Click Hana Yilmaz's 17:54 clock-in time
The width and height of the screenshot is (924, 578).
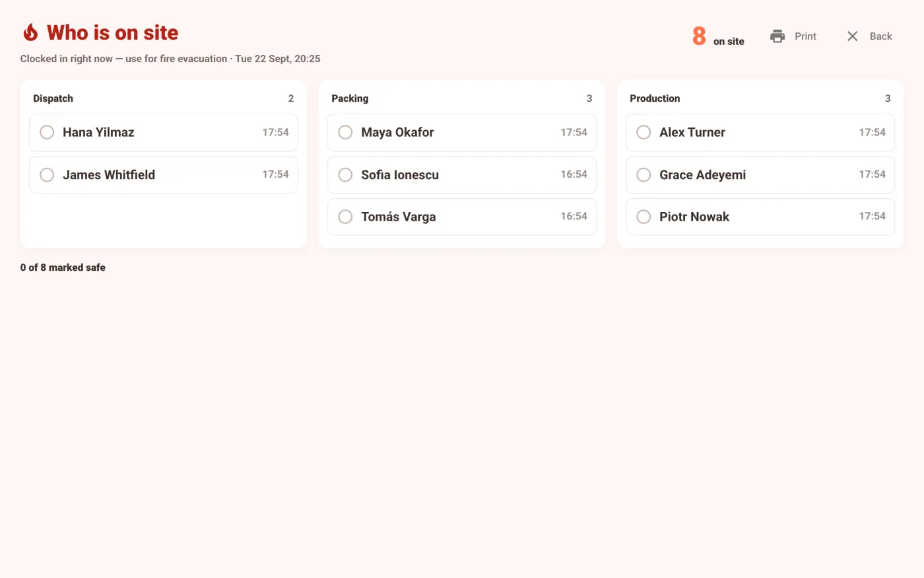[275, 132]
